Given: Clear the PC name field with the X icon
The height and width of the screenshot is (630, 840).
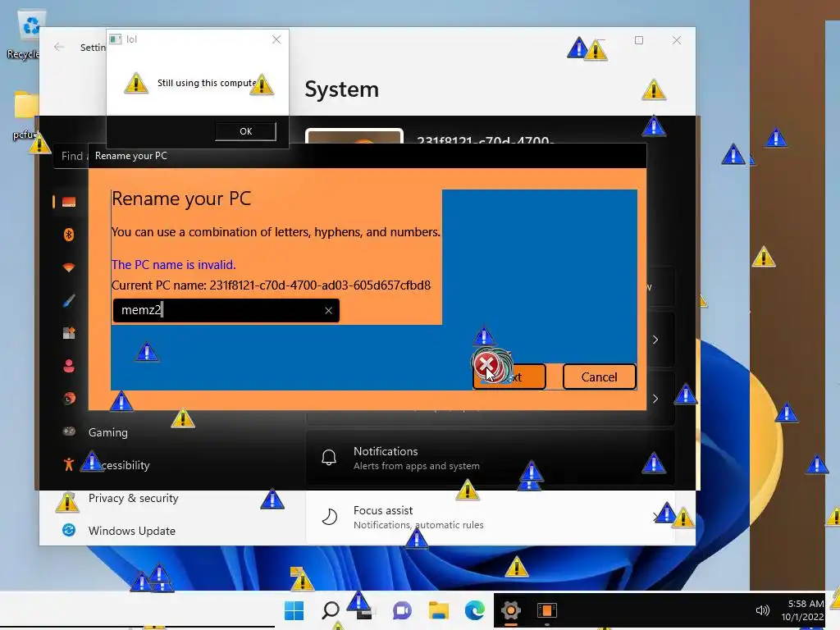Looking at the screenshot, I should [x=328, y=311].
